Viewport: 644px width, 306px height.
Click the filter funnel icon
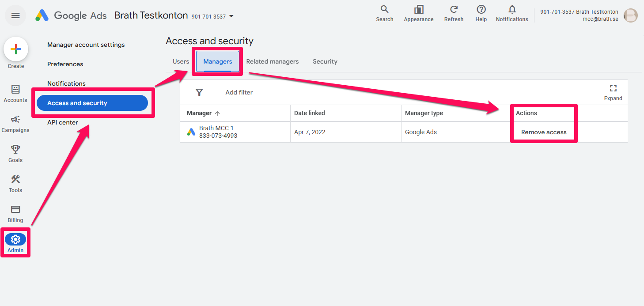tap(199, 92)
